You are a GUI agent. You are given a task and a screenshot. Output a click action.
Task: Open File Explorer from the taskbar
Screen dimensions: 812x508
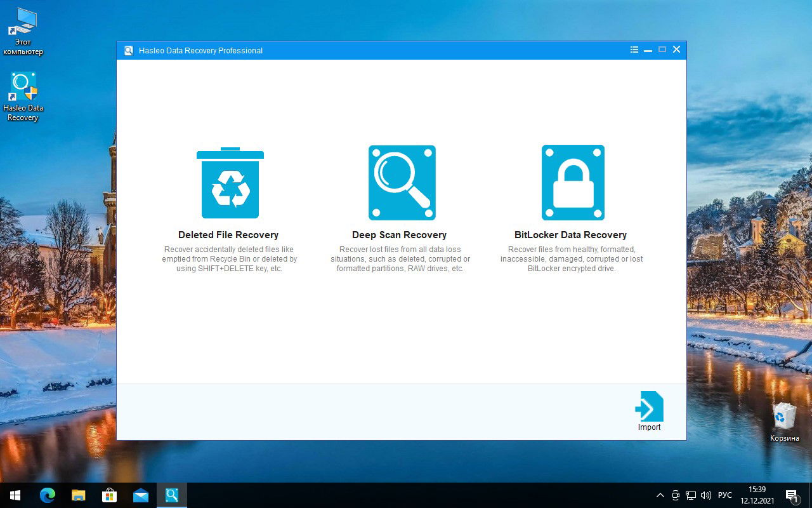pos(78,495)
